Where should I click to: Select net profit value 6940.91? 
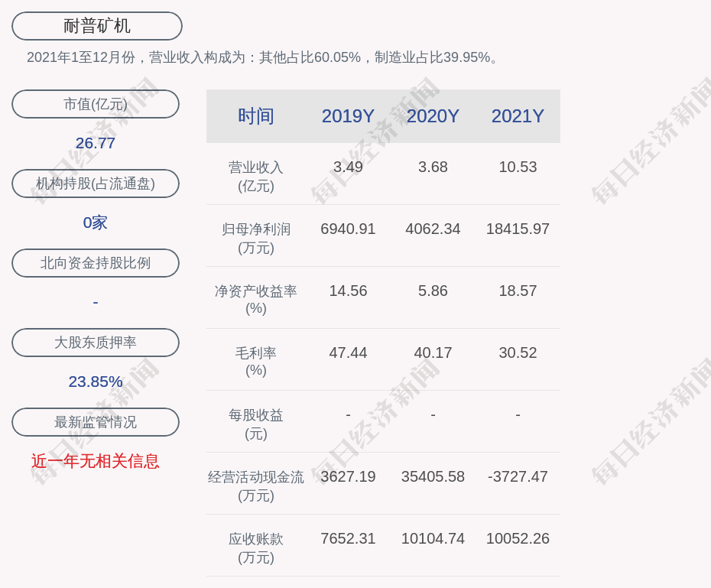click(x=348, y=229)
